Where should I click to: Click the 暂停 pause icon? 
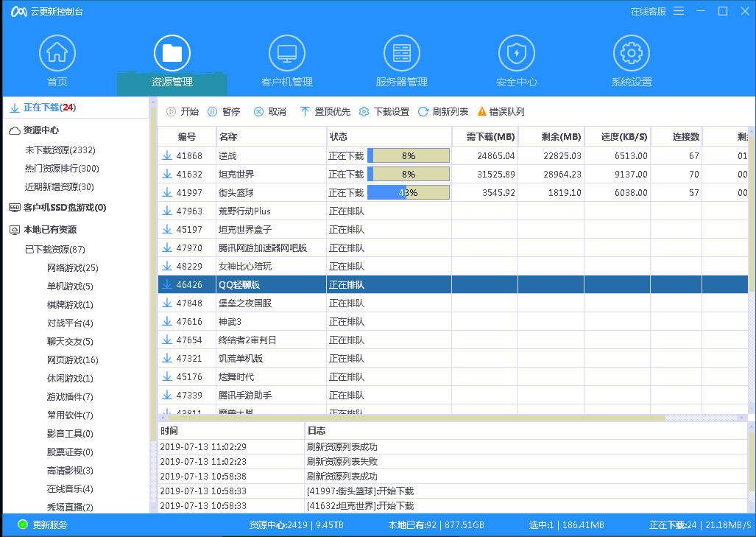pyautogui.click(x=213, y=111)
